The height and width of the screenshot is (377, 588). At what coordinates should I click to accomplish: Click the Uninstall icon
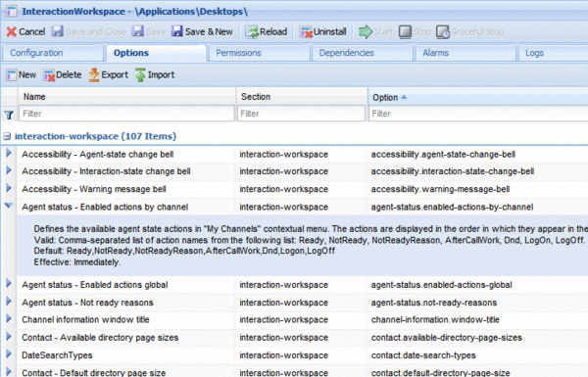tap(306, 32)
